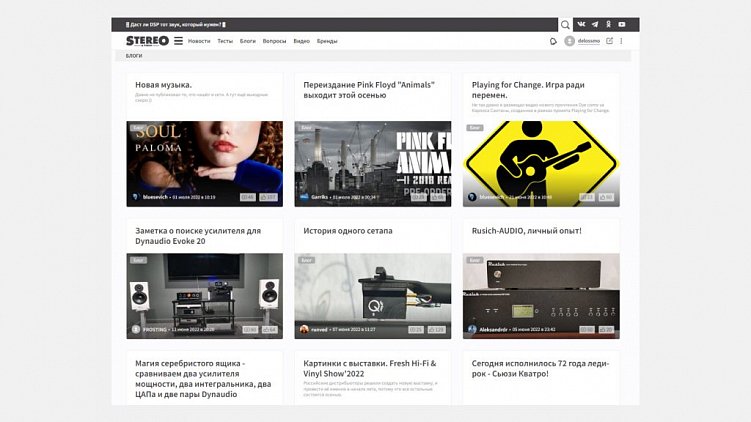
Task: Click the STEREO site logo
Action: point(147,41)
